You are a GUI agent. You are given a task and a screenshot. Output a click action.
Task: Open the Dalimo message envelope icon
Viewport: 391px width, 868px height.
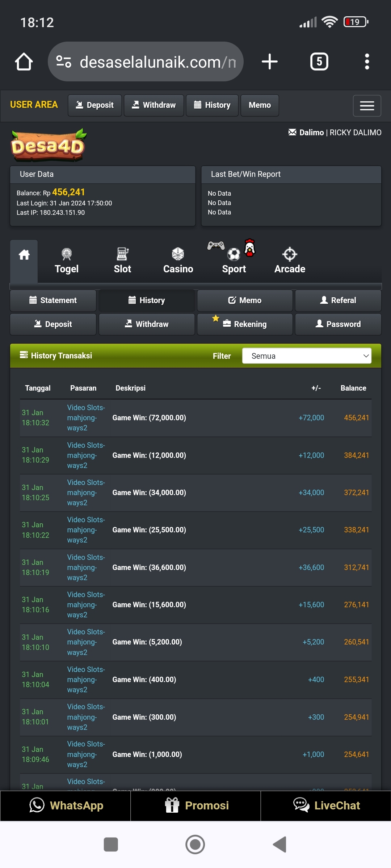tap(292, 132)
